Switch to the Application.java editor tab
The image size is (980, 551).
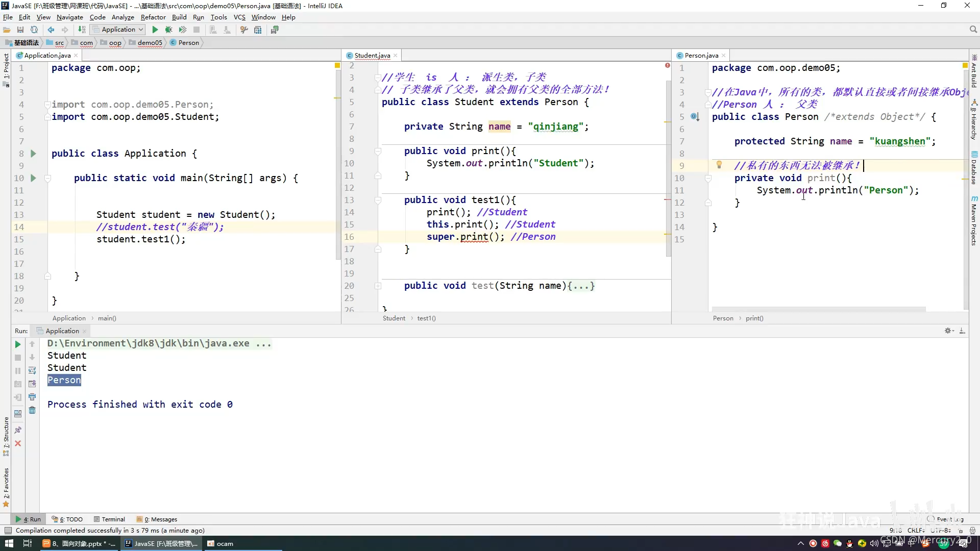tap(47, 55)
